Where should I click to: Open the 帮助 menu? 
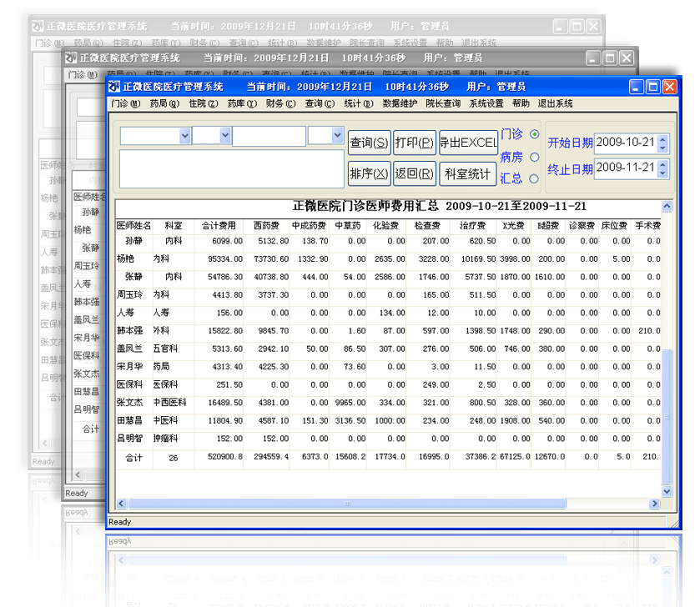pyautogui.click(x=521, y=103)
